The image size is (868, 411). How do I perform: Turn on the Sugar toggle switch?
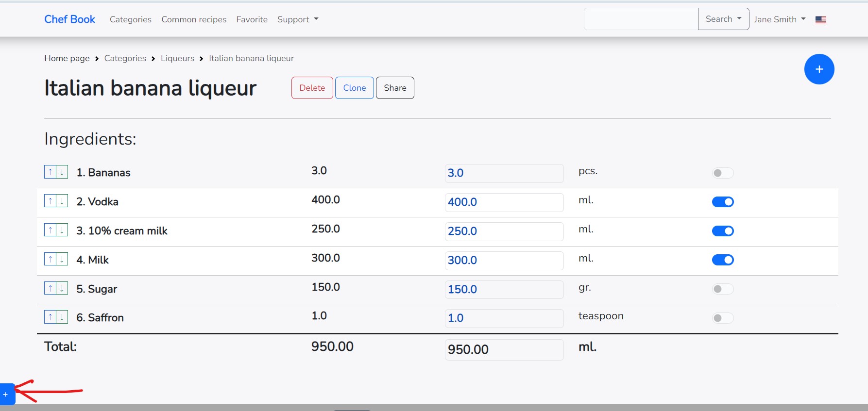pyautogui.click(x=723, y=289)
